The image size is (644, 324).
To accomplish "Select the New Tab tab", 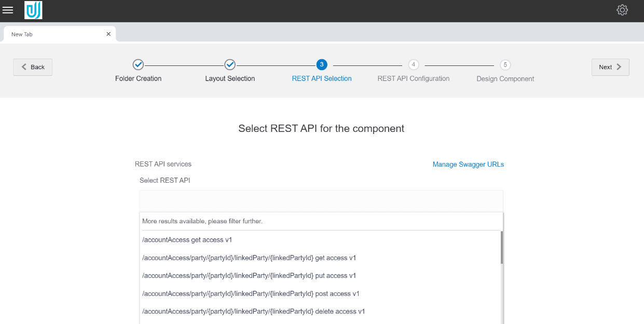I will 60,34.
